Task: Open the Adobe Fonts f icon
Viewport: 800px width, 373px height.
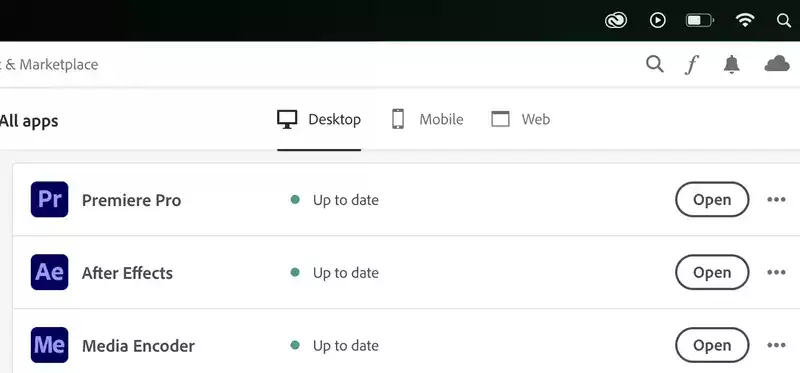Action: 691,65
